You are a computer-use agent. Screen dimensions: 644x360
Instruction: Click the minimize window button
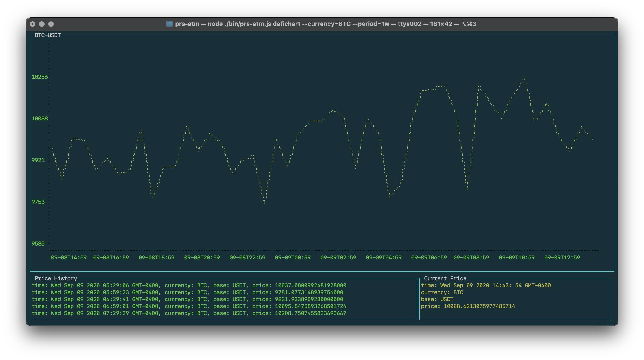pyautogui.click(x=42, y=24)
